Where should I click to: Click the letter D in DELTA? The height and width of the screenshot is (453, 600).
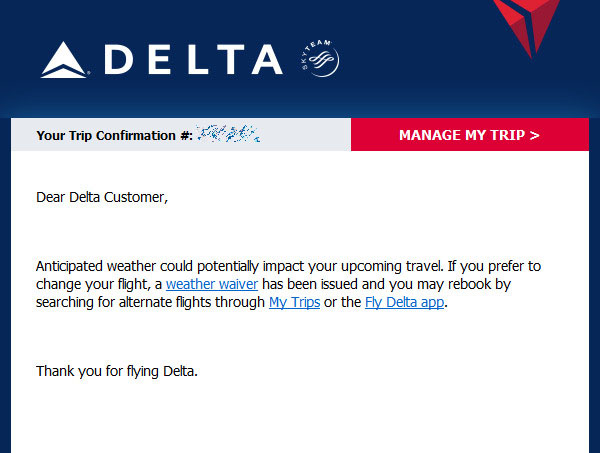click(x=118, y=59)
